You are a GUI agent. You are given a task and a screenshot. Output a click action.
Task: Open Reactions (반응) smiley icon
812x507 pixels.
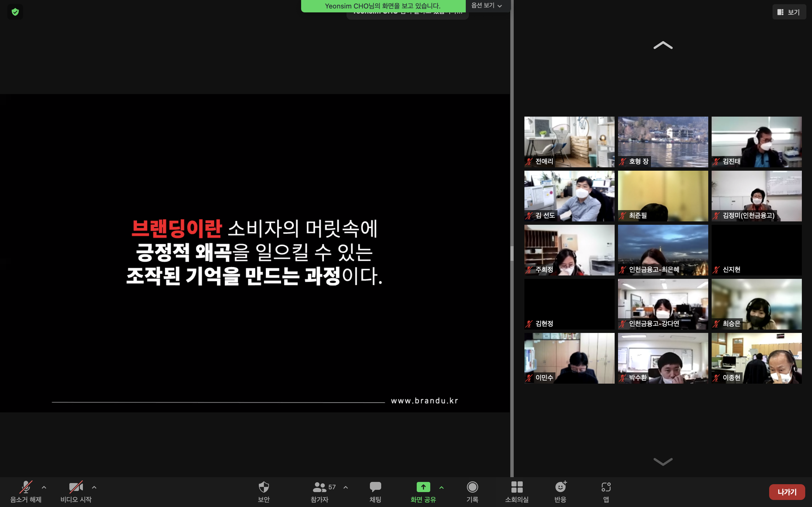(x=560, y=487)
